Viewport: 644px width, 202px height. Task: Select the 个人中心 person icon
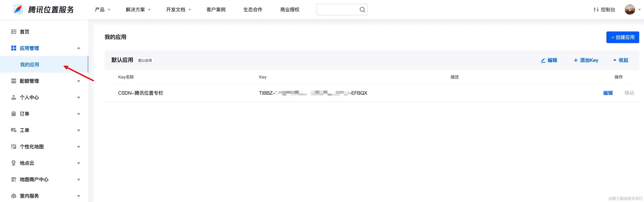[x=13, y=97]
